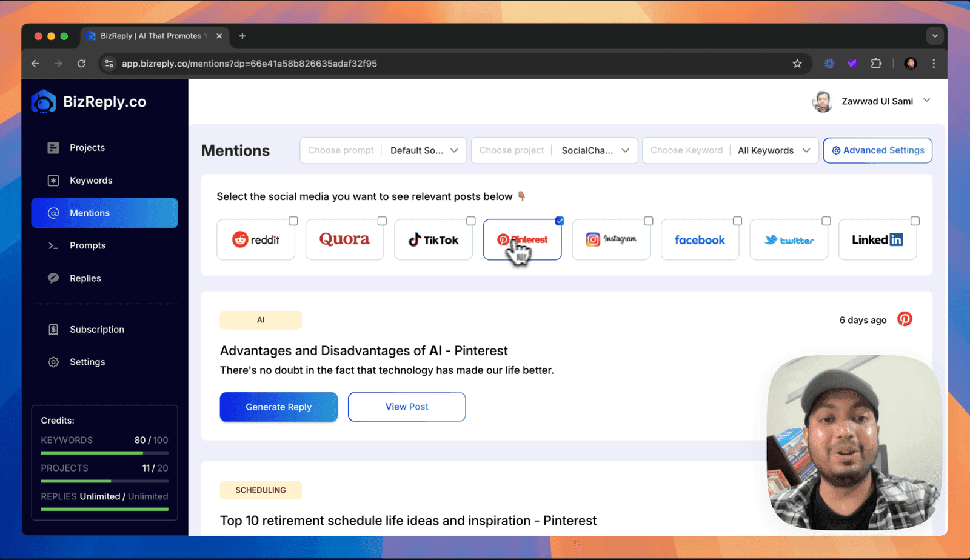The height and width of the screenshot is (560, 970).
Task: Close the BizReply browser tab
Action: point(219,36)
